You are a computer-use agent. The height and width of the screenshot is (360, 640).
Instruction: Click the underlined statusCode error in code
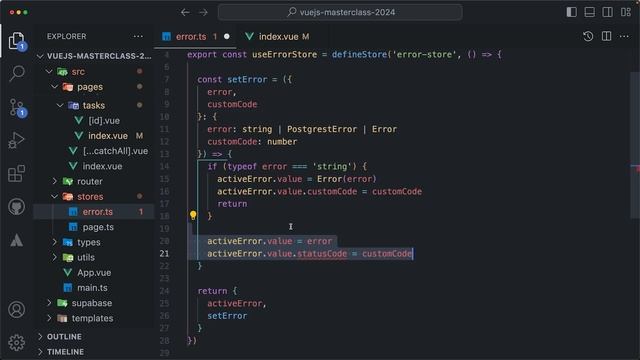pyautogui.click(x=322, y=253)
